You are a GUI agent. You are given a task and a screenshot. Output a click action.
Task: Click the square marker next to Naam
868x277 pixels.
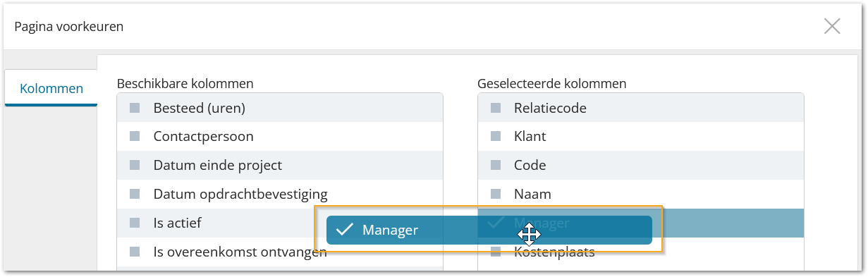pyautogui.click(x=496, y=194)
